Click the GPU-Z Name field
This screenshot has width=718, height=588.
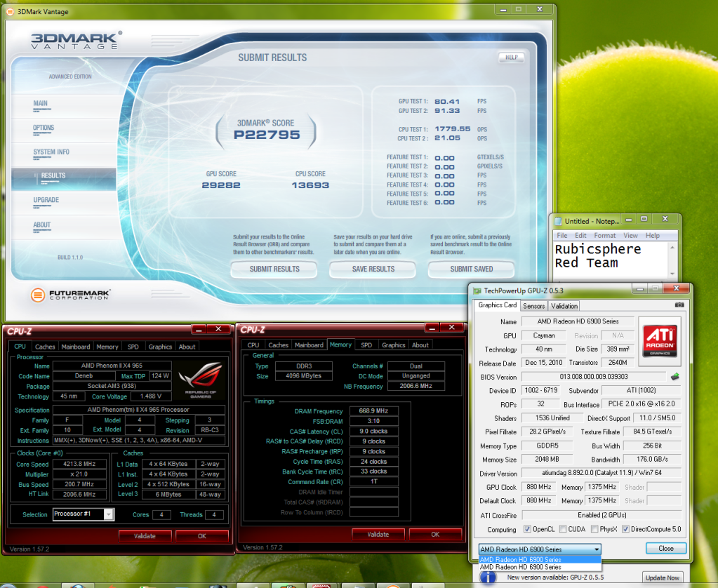578,321
